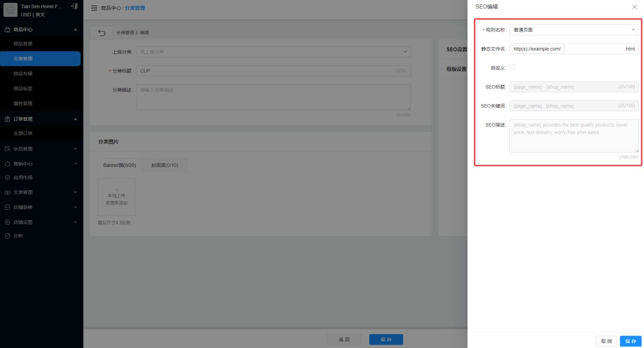Click the plus icon for 本地上传
Screen dimensions: 644x348
(116, 190)
